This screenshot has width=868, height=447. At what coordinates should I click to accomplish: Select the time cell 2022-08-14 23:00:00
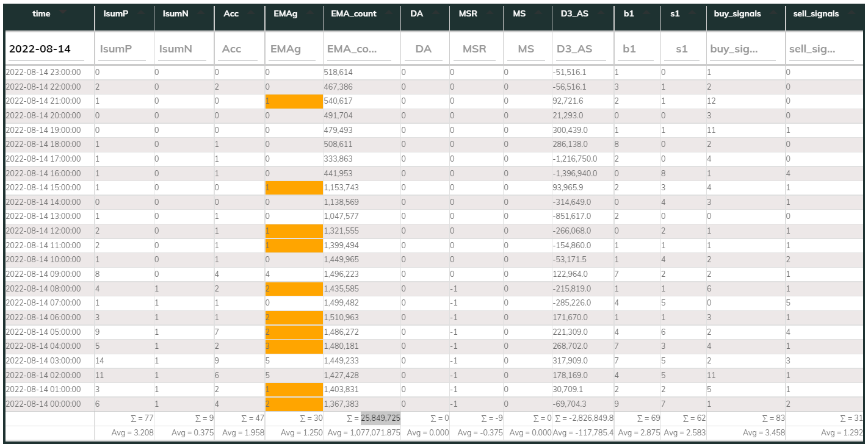49,72
